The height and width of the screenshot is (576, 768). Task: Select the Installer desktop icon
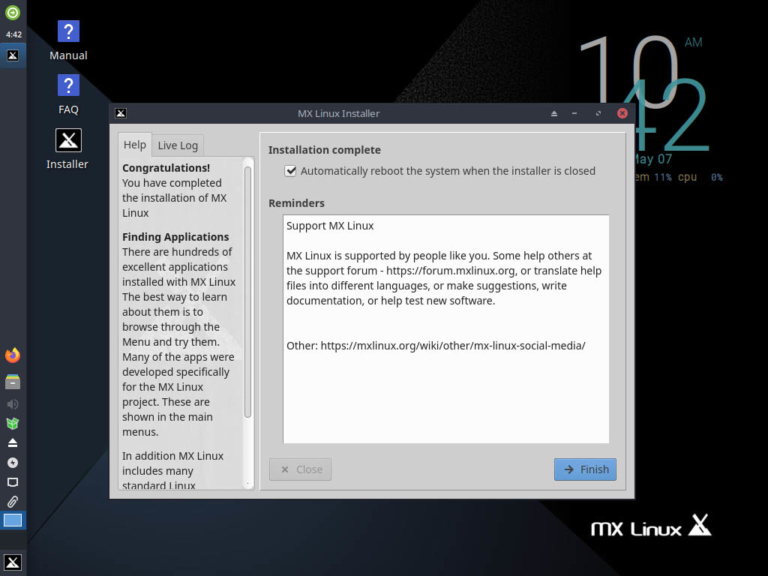[x=68, y=149]
